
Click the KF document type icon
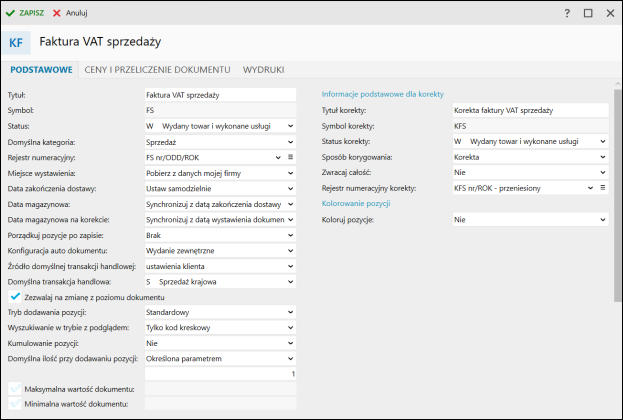coord(16,43)
